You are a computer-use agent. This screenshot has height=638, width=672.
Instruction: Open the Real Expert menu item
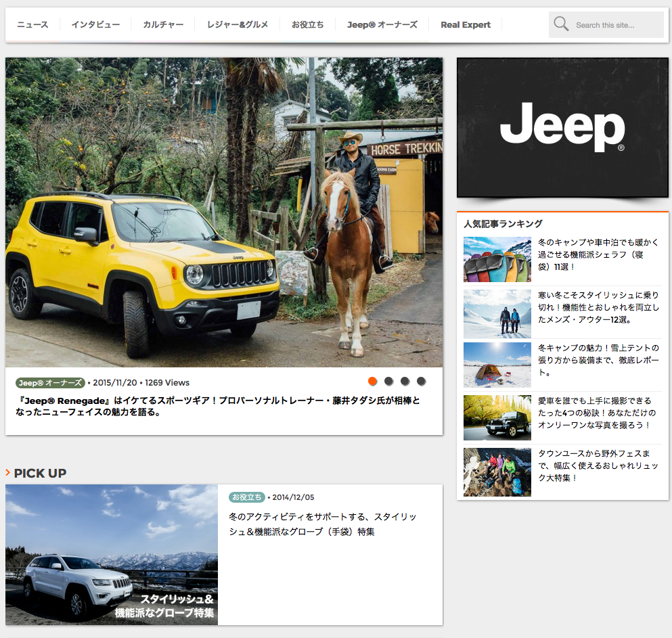pyautogui.click(x=466, y=25)
